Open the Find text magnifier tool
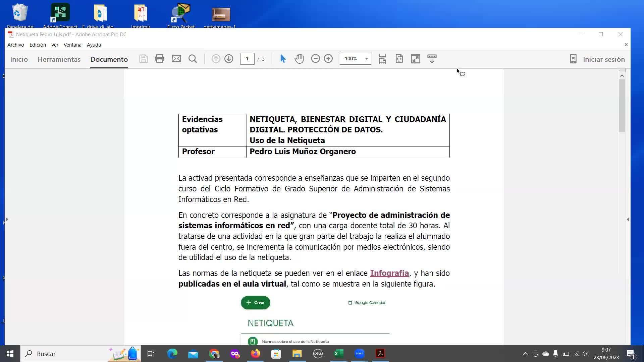The height and width of the screenshot is (362, 644). tap(193, 59)
